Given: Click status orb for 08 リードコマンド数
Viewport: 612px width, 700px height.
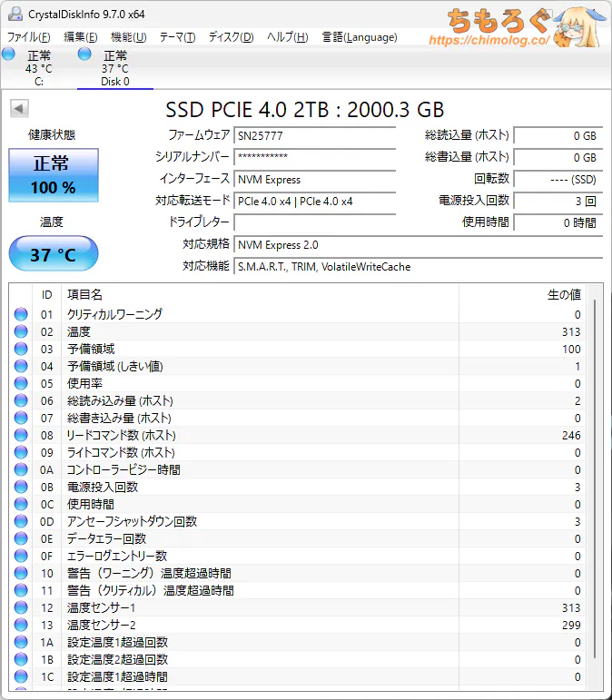Looking at the screenshot, I should click(x=21, y=435).
